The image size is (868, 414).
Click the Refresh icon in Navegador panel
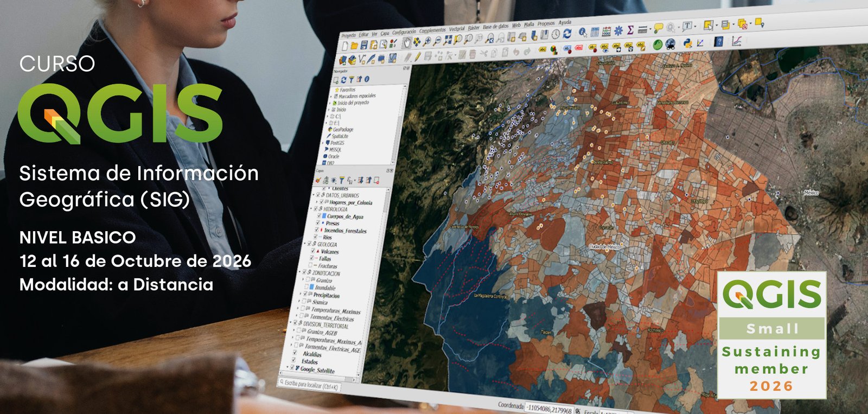pyautogui.click(x=343, y=80)
